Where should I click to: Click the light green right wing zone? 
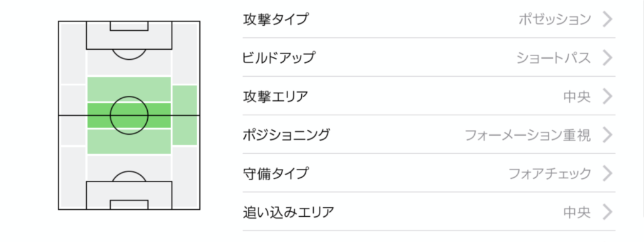click(x=184, y=115)
